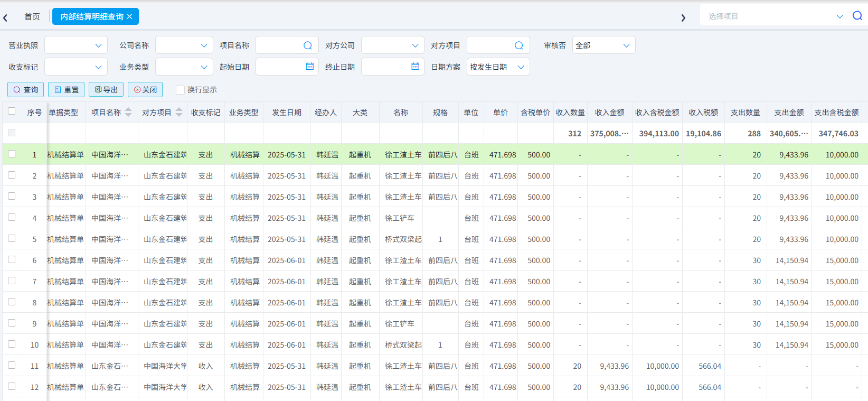Open the 日期方案 dropdown showing 按发生日期
The width and height of the screenshot is (868, 401).
coord(498,67)
